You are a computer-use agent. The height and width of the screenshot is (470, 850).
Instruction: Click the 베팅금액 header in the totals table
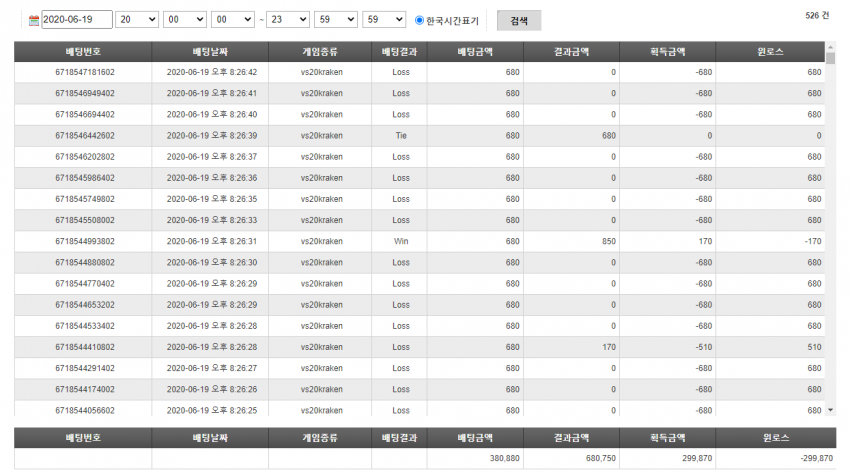(475, 438)
